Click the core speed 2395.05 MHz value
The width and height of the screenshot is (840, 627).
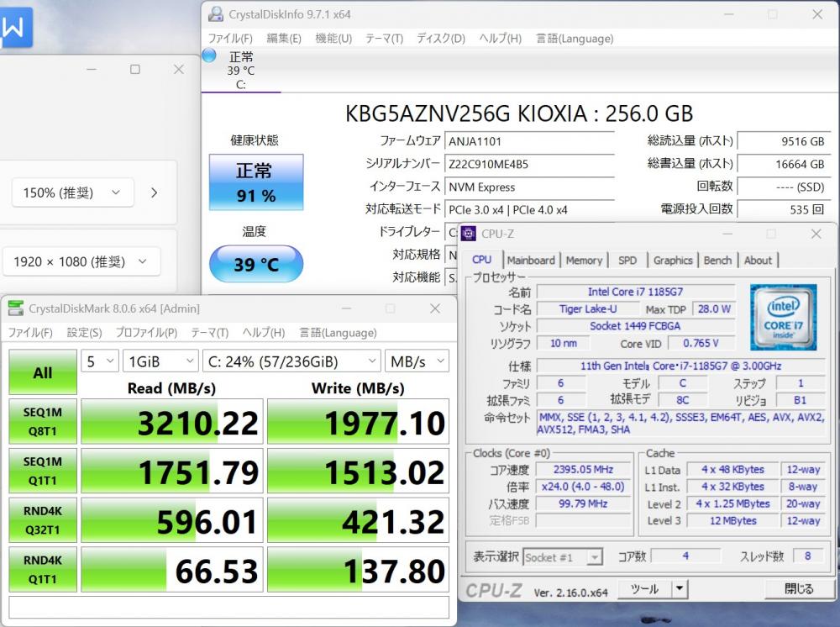584,470
